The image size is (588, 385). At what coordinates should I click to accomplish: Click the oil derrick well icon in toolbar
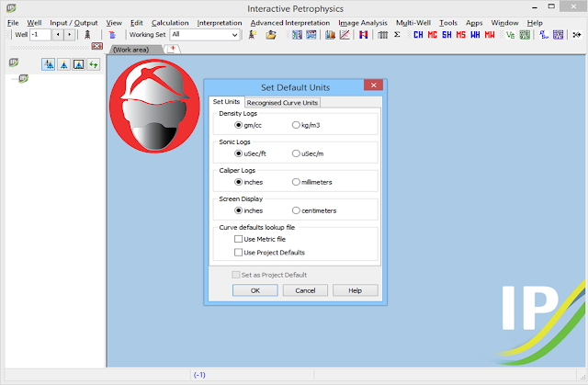87,35
